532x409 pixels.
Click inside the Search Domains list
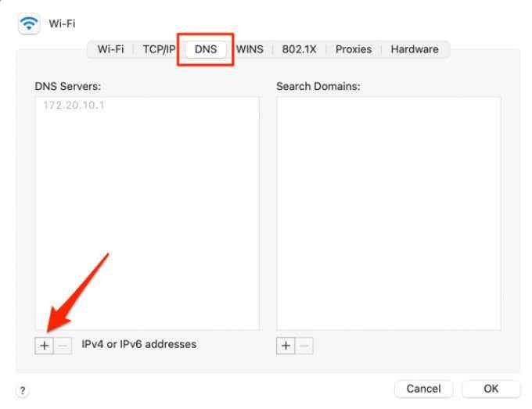(389, 213)
